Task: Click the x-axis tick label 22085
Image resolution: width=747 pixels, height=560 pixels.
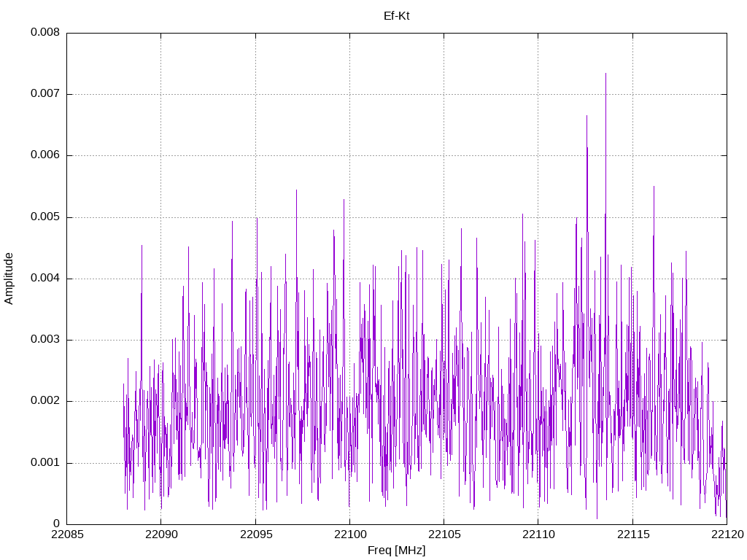Action: [66, 534]
